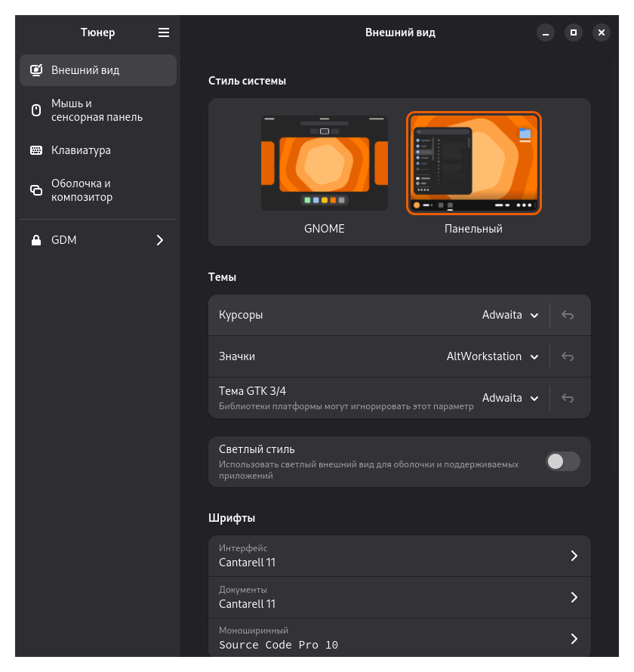Click the Панельный label under style preview

[473, 229]
